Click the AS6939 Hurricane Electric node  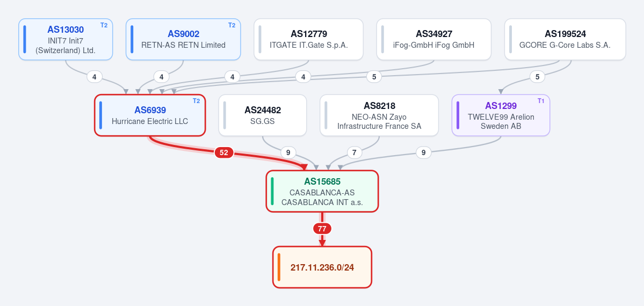point(150,115)
